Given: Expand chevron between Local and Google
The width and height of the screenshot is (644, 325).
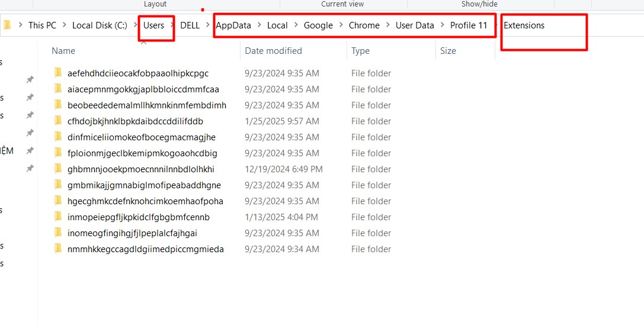Looking at the screenshot, I should pyautogui.click(x=296, y=25).
